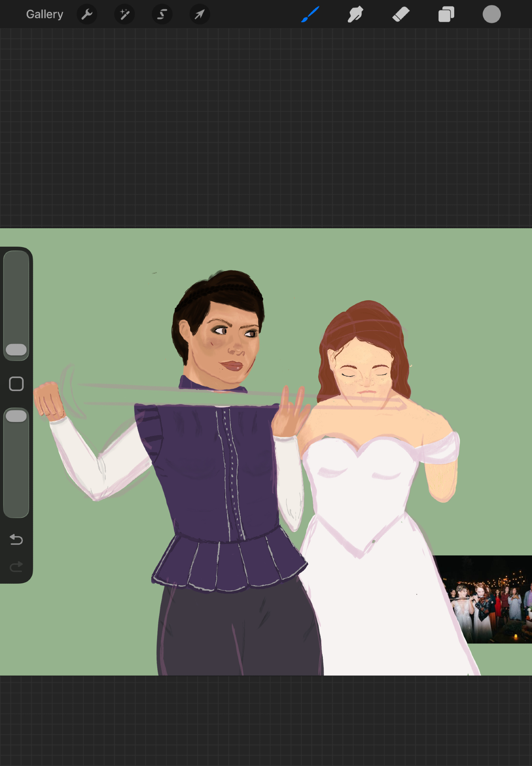Screen dimensions: 532x766
Task: Click the brush size slider handle
Action: [16, 349]
